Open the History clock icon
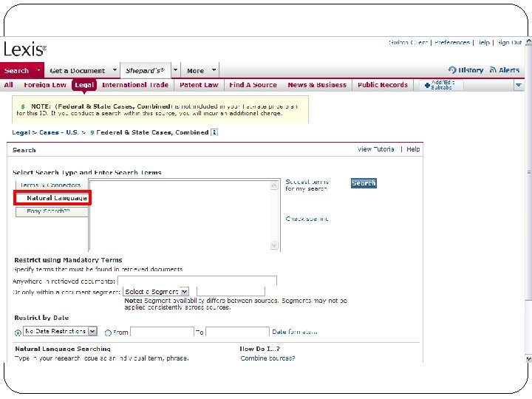Image resolution: width=532 pixels, height=399 pixels. (x=452, y=70)
